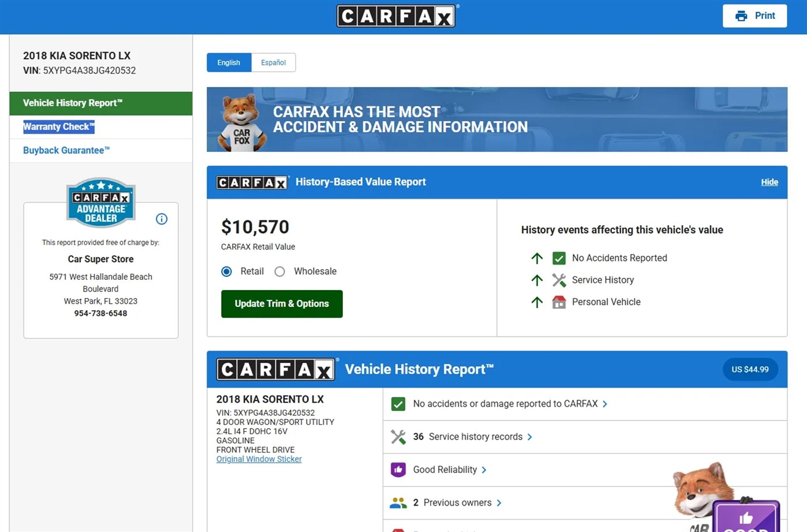The height and width of the screenshot is (532, 807).
Task: Click the Print button
Action: [x=755, y=16]
